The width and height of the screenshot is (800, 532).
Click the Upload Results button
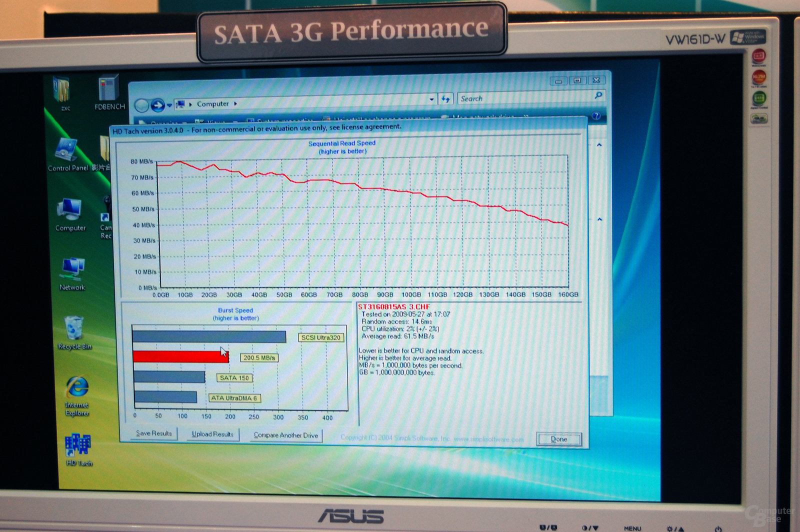tap(212, 434)
